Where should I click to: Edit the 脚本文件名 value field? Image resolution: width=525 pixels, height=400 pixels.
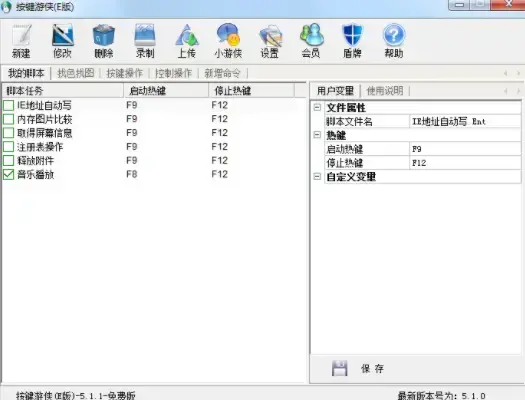(465, 121)
